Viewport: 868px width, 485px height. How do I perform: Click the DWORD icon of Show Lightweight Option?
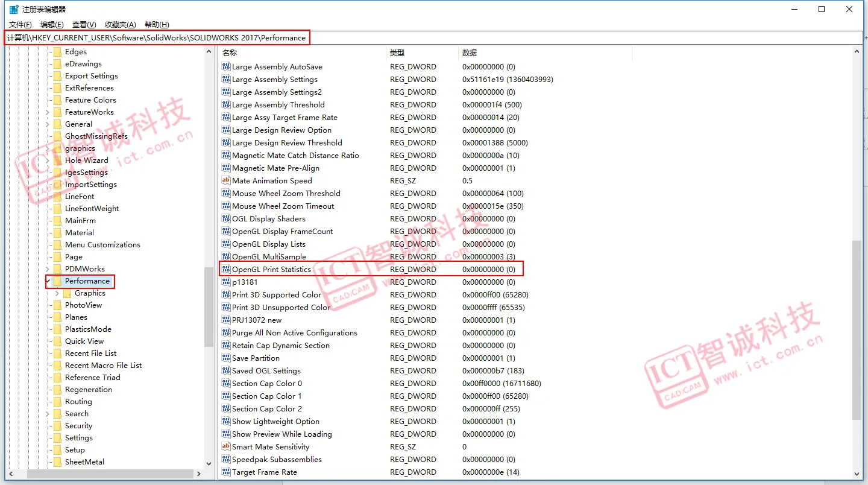pos(226,422)
